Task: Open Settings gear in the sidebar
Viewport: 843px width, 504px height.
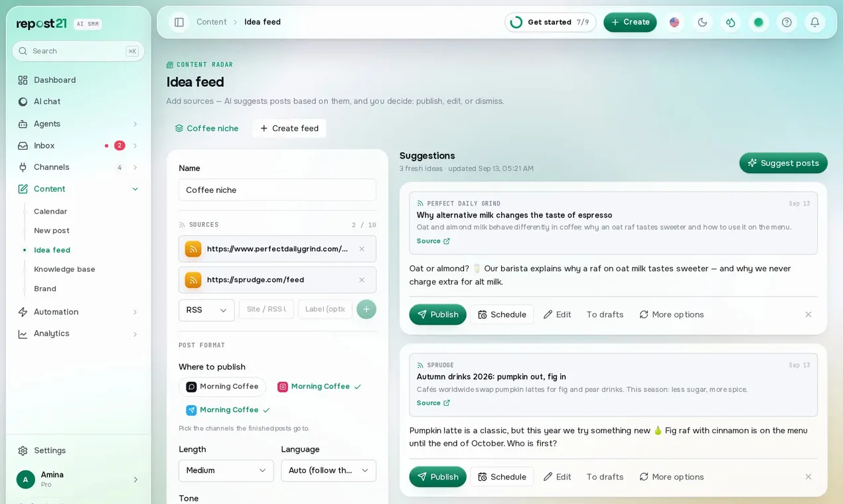Action: (x=78, y=451)
